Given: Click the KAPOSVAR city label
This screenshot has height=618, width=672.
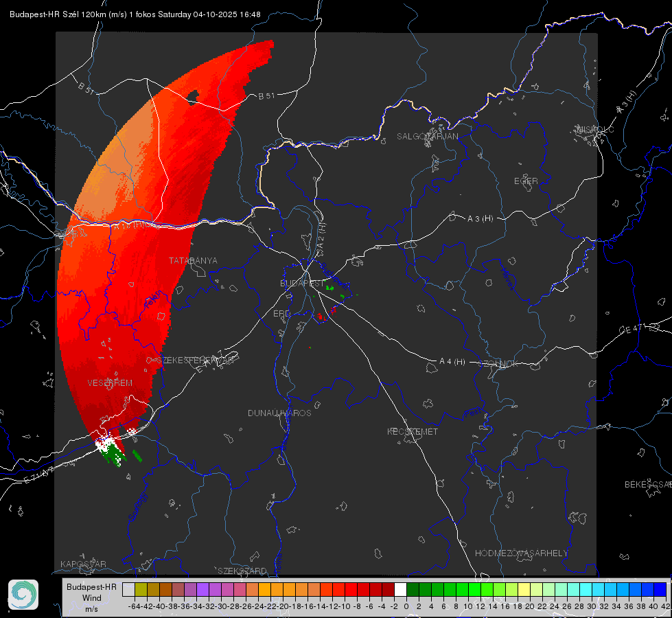Looking at the screenshot, I should pyautogui.click(x=83, y=564).
